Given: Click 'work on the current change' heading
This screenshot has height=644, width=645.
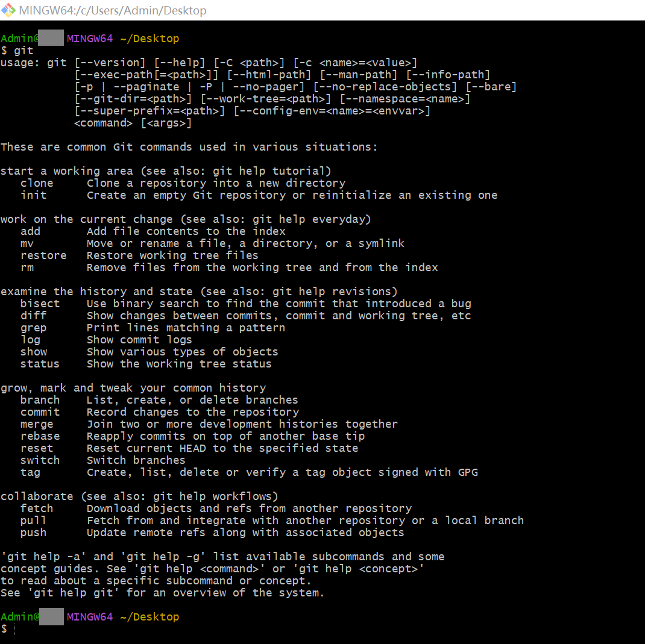Looking at the screenshot, I should tap(186, 219).
